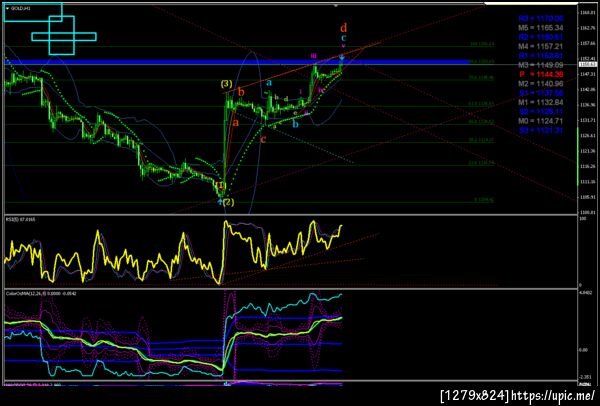Select the M0 = 1124.71 pivot label

tap(542, 121)
